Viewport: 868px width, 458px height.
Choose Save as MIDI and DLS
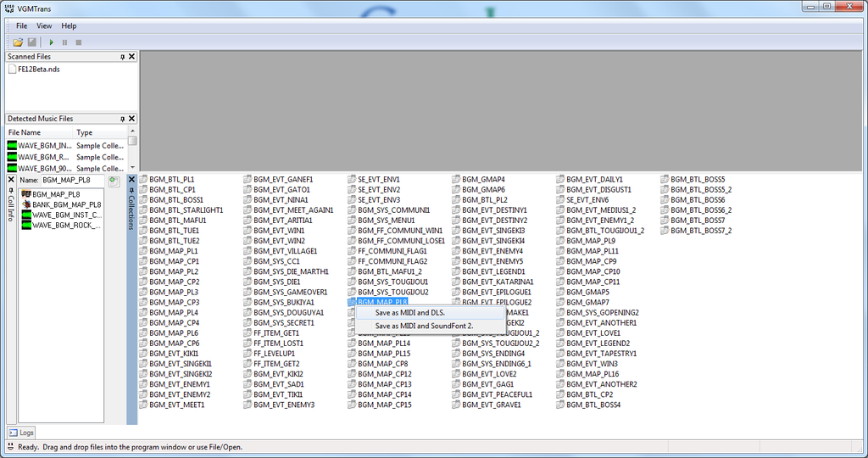pos(431,313)
